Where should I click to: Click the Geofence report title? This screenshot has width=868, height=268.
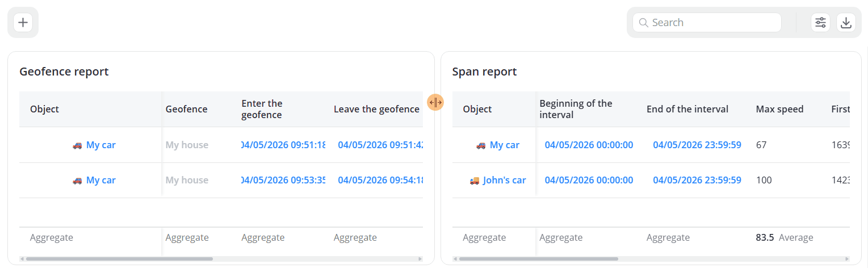(x=64, y=72)
